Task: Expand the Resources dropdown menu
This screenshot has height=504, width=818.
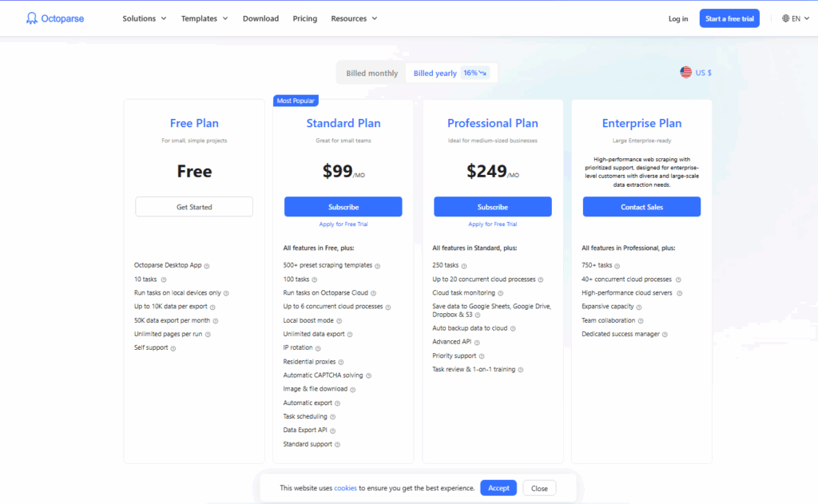Action: (354, 18)
